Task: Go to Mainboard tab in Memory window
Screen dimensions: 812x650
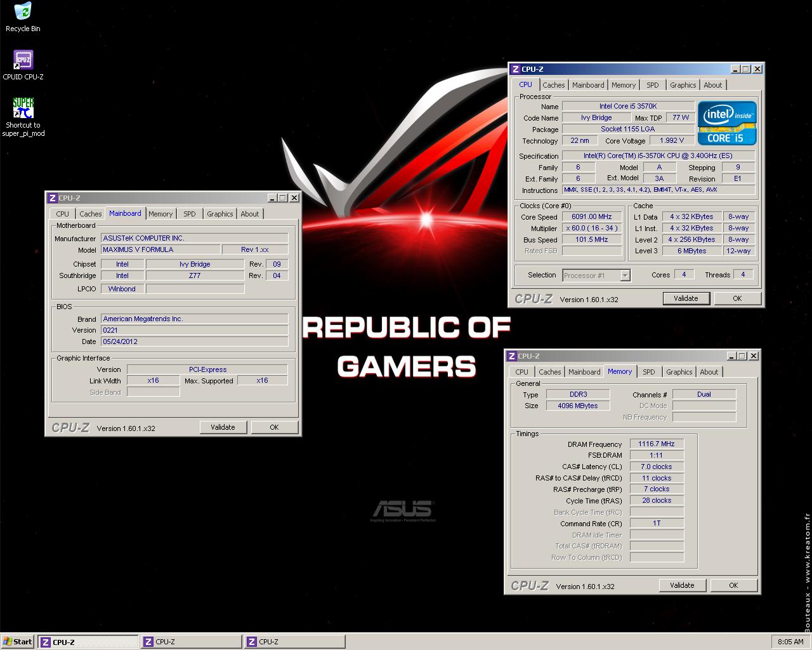Action: tap(584, 372)
